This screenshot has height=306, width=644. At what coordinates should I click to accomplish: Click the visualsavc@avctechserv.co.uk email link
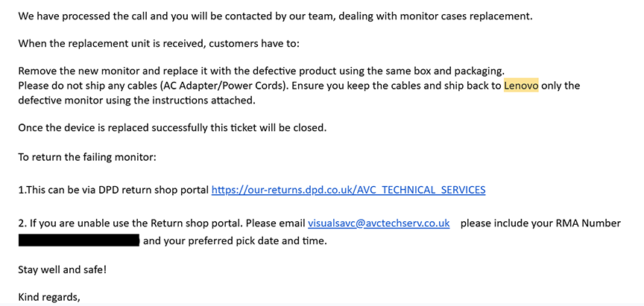[x=379, y=223]
